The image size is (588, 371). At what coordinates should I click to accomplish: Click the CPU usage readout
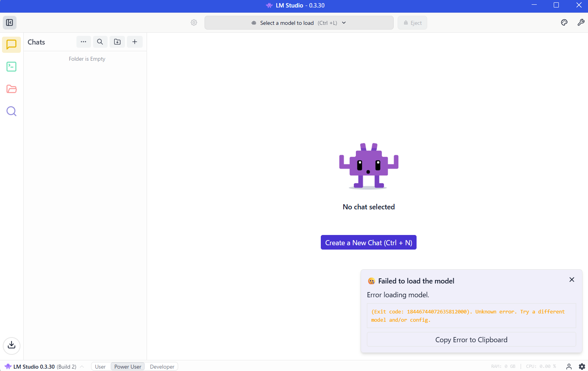point(541,367)
